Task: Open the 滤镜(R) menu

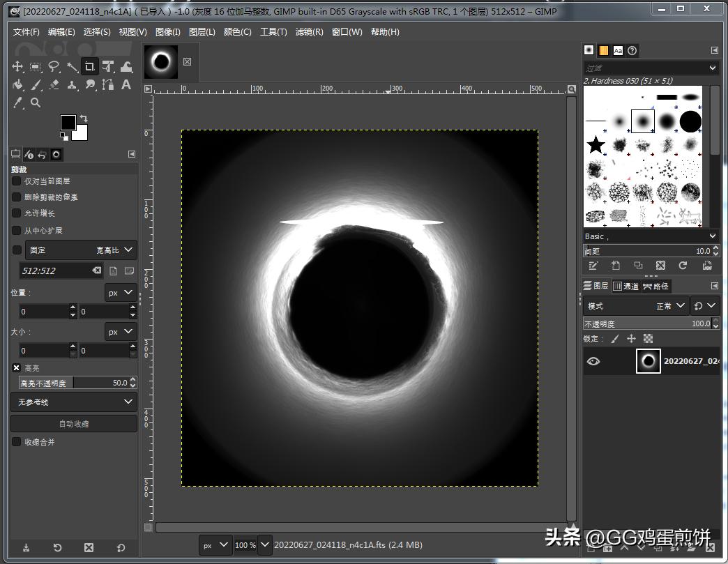Action: pos(309,32)
